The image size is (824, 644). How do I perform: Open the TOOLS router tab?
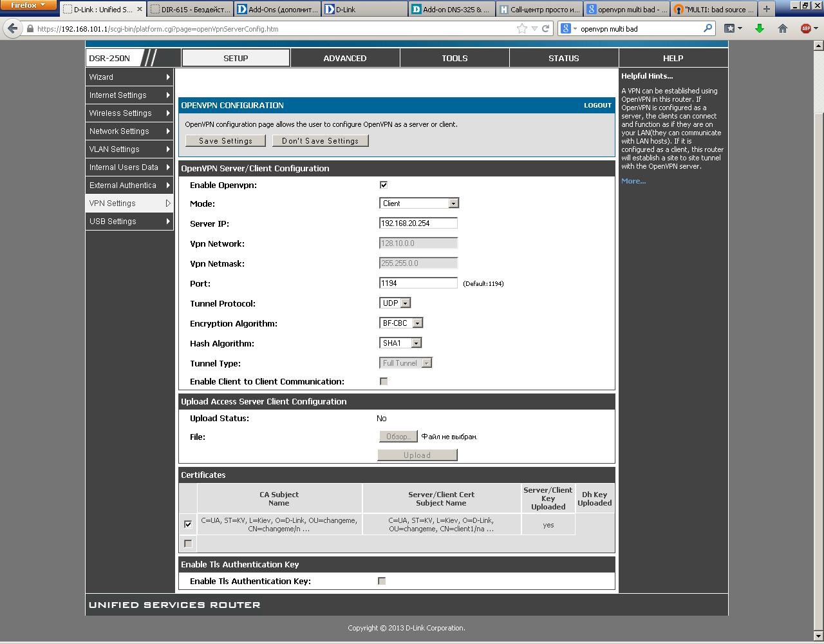pyautogui.click(x=454, y=58)
